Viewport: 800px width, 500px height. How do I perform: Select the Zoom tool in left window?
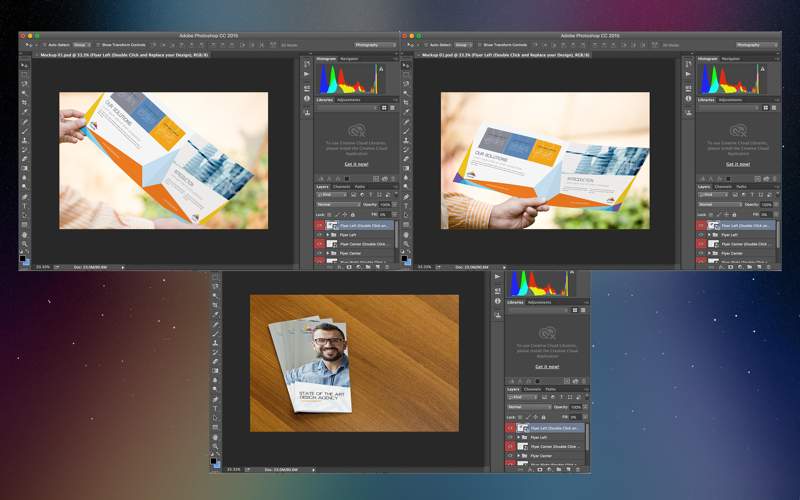coord(24,244)
